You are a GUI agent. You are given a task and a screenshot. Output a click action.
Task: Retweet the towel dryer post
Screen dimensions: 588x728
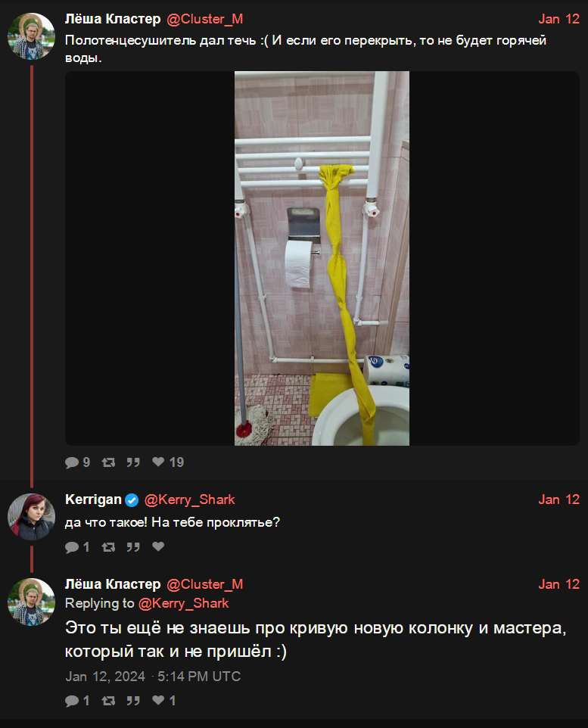(x=108, y=462)
